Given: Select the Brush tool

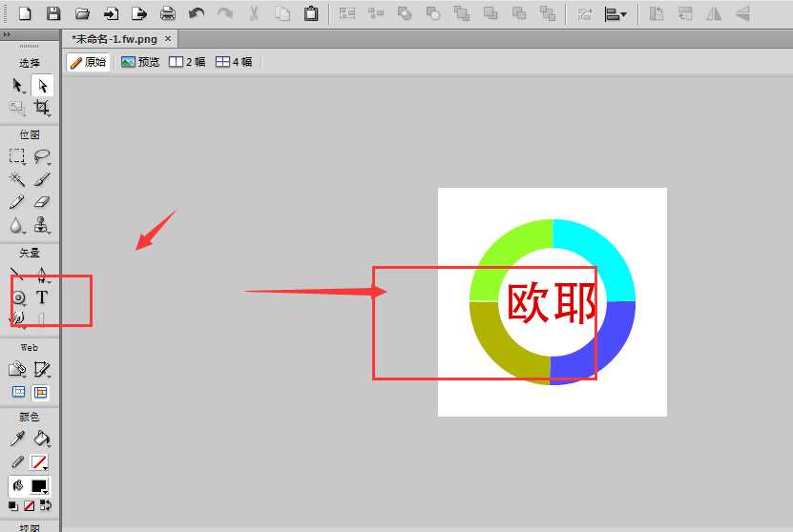Looking at the screenshot, I should point(42,179).
